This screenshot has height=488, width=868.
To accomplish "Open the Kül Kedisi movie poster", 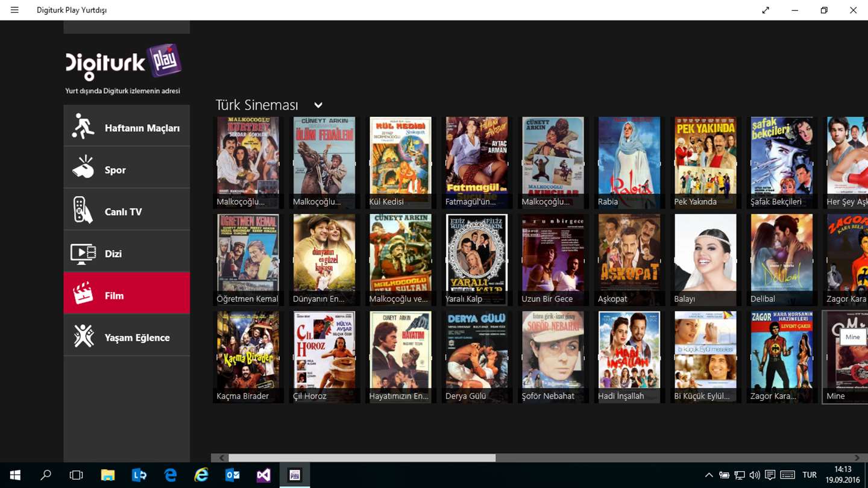I will (400, 163).
